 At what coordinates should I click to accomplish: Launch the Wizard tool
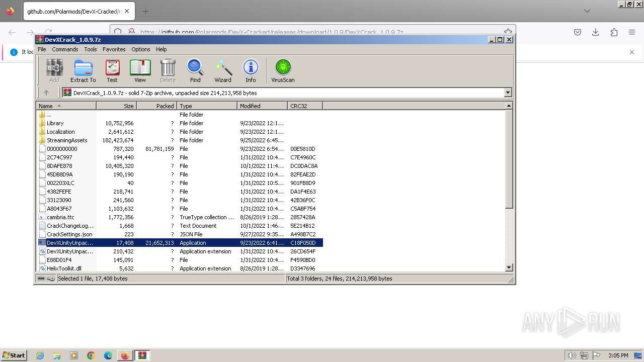[223, 71]
